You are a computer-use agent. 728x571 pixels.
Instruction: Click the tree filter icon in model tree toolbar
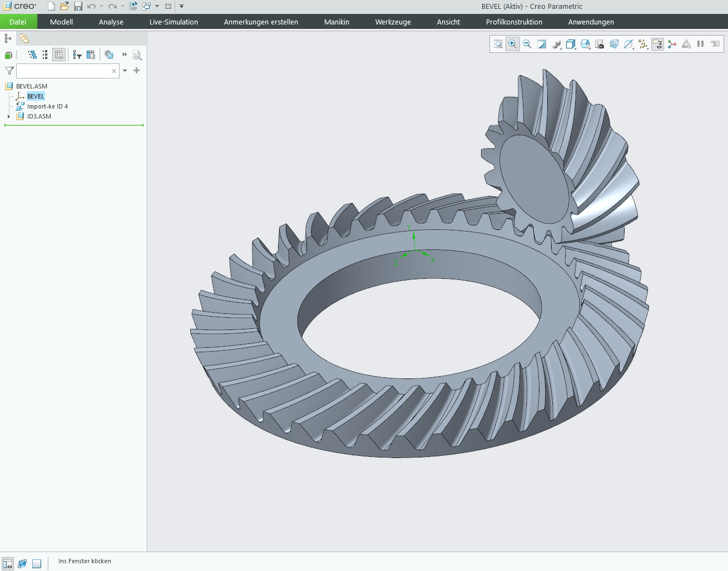(77, 55)
